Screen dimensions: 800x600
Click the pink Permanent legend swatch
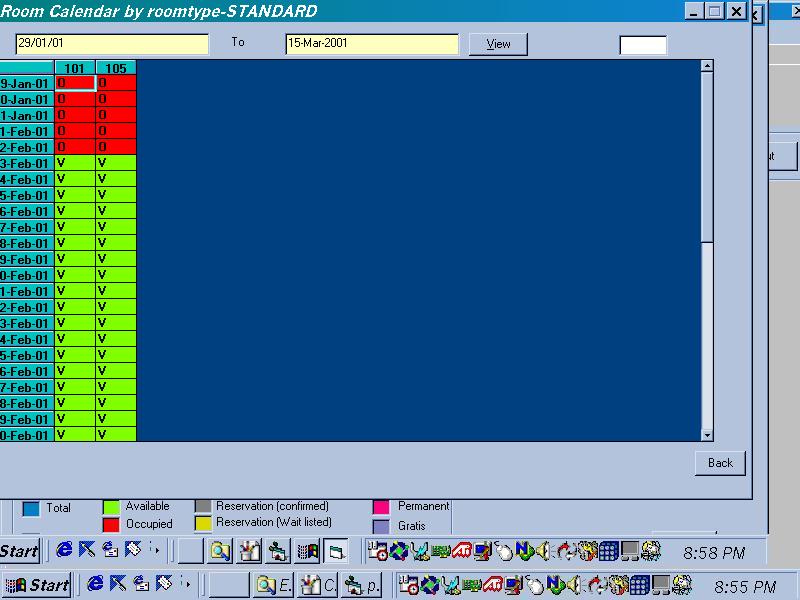[x=381, y=507]
